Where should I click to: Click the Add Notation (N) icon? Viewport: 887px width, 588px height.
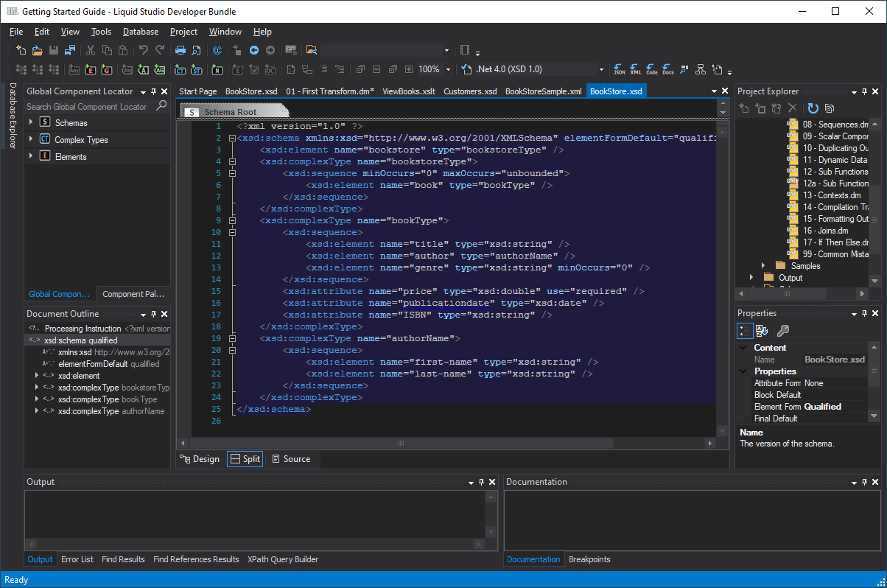(x=217, y=69)
